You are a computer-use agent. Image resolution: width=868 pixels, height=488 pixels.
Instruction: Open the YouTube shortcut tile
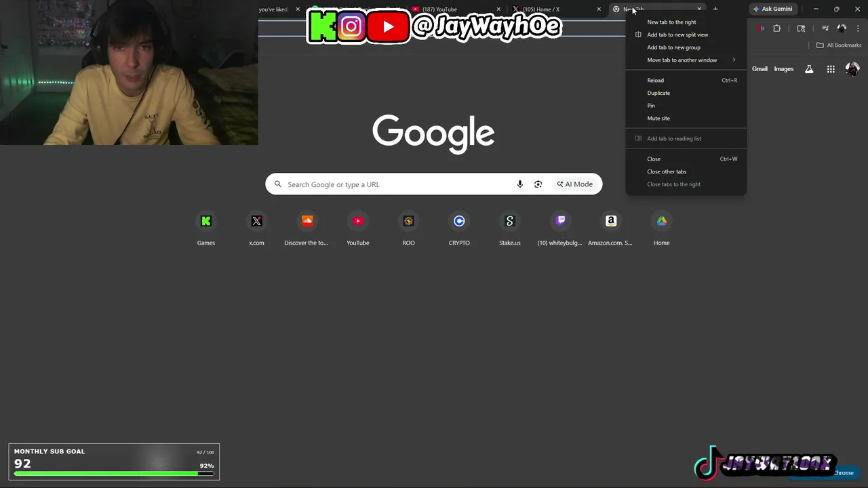358,229
